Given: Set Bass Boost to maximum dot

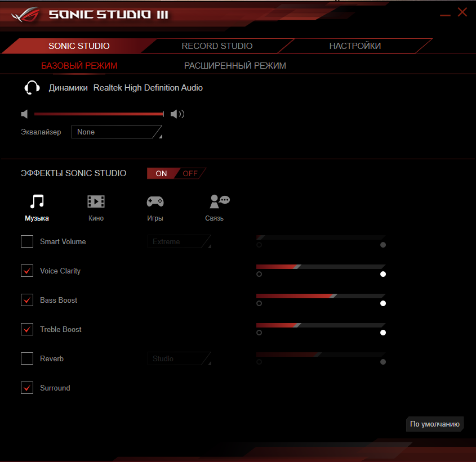Looking at the screenshot, I should click(383, 303).
